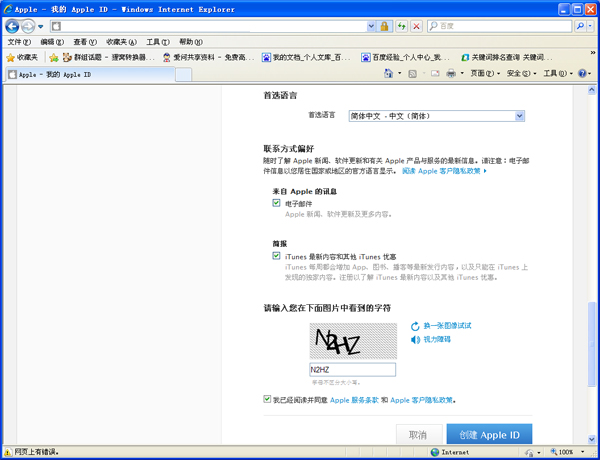This screenshot has height=460, width=600.
Task: Click the 视力障碍 audio captcha link
Action: (437, 339)
